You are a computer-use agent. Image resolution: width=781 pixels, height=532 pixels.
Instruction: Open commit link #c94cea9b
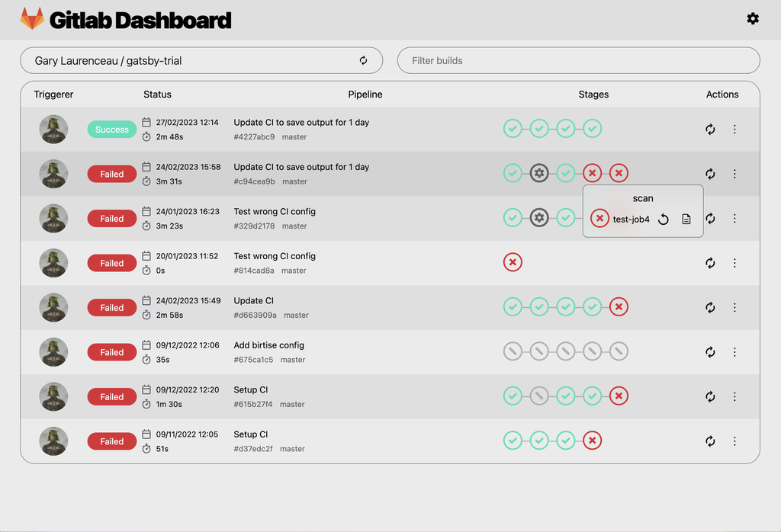254,181
